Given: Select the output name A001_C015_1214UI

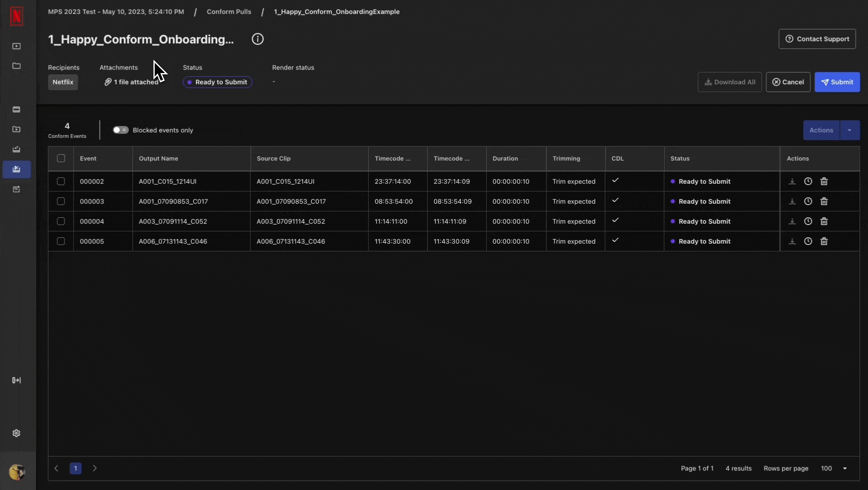Looking at the screenshot, I should point(168,181).
